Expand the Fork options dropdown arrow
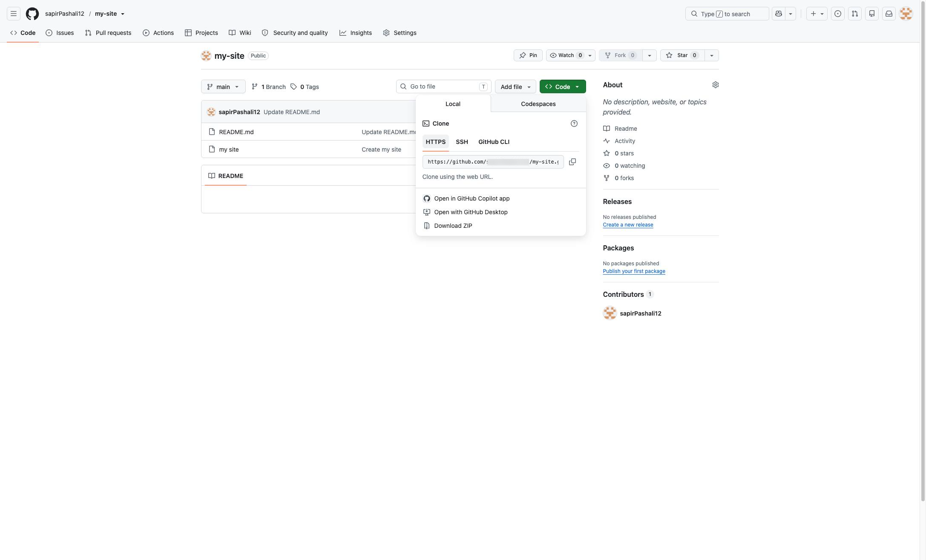The height and width of the screenshot is (560, 926). (650, 55)
